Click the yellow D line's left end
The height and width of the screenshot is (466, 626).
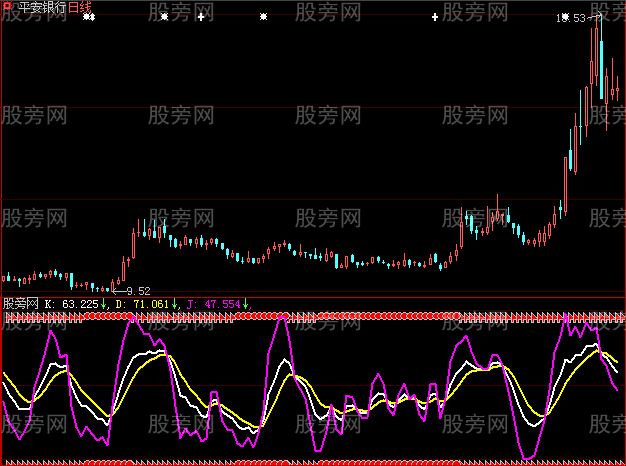(4, 373)
